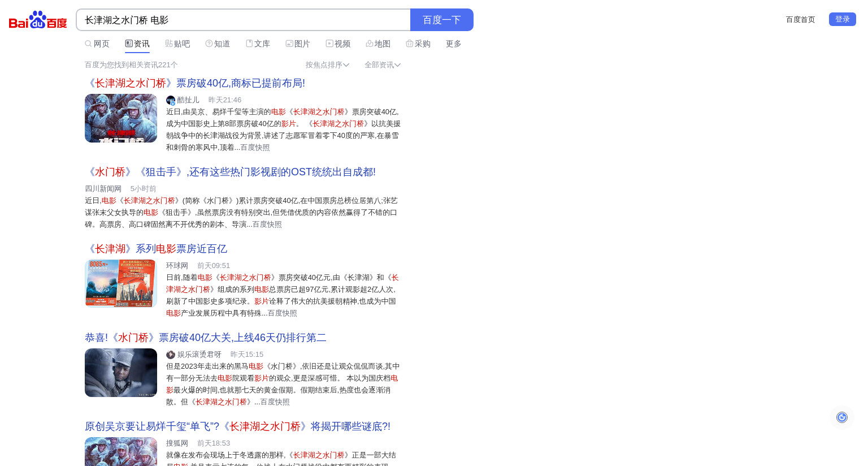Screen dimensions: 868x466
Task: Click the Baidu logo
Action: pyautogui.click(x=38, y=20)
